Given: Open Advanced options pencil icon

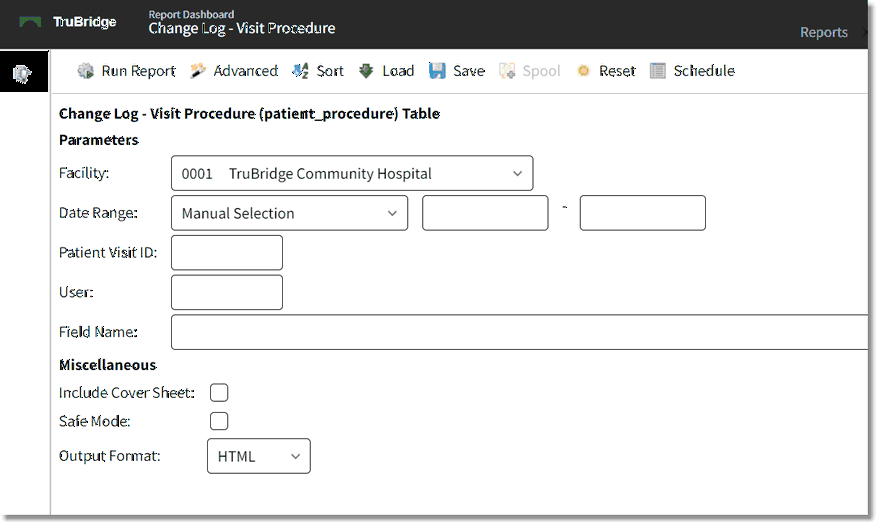Looking at the screenshot, I should 198,71.
